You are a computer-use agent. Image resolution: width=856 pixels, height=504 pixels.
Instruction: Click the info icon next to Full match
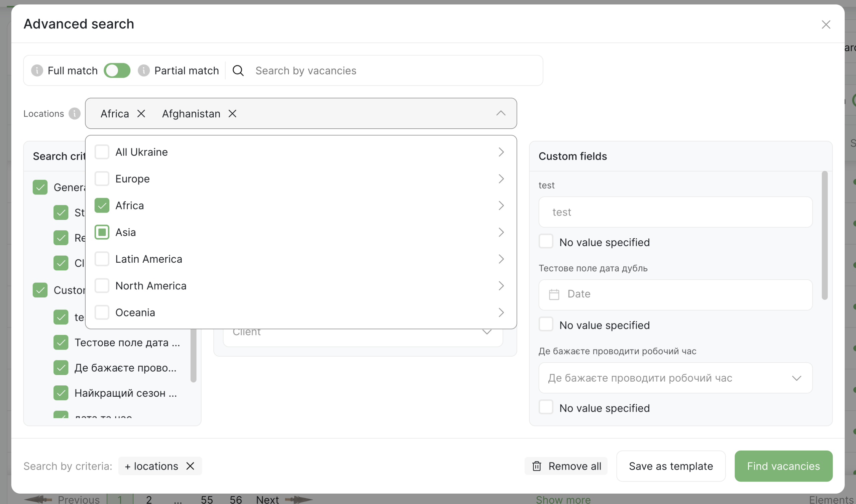point(37,71)
